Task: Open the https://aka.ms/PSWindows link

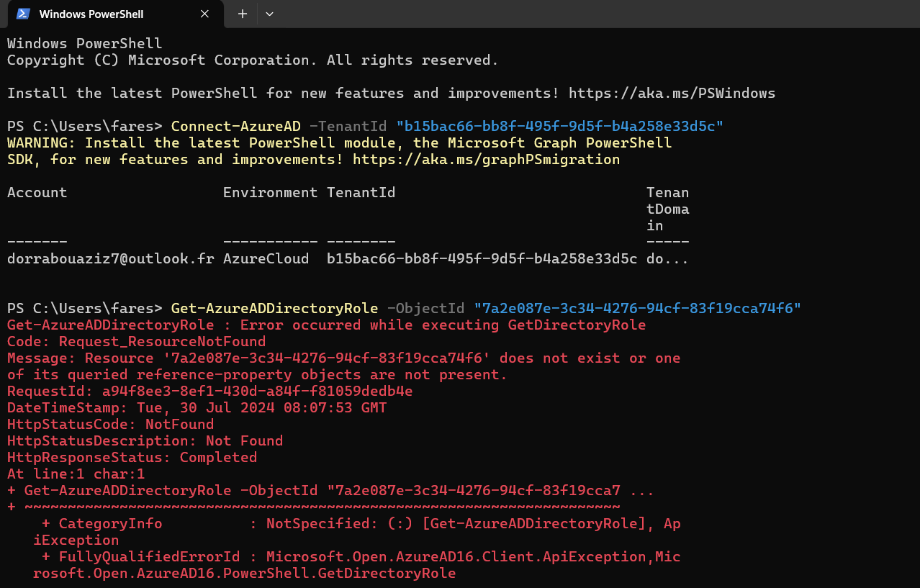Action: pos(672,92)
